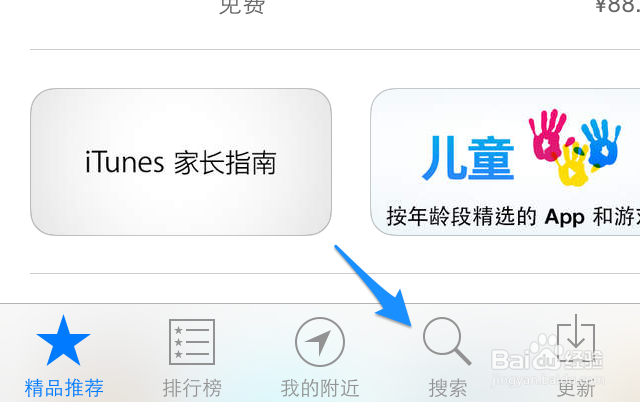Tap the 免费 price label
Screen dimensions: 640x402
coord(242,6)
